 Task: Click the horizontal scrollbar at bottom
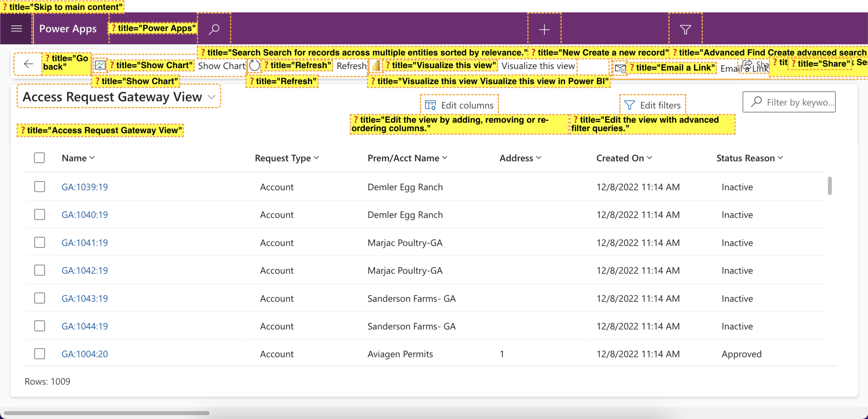[x=107, y=413]
